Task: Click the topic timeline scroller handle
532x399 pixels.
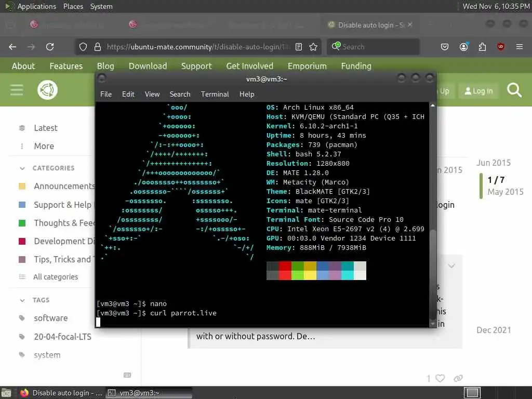Action: coord(481,186)
